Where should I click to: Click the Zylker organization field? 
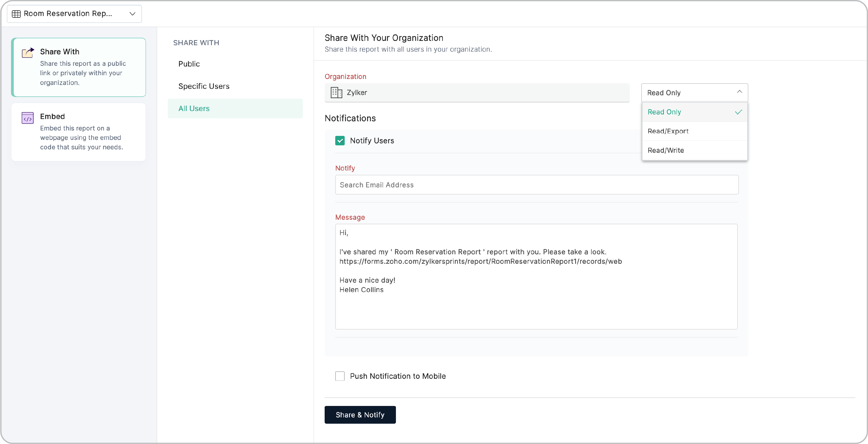477,93
